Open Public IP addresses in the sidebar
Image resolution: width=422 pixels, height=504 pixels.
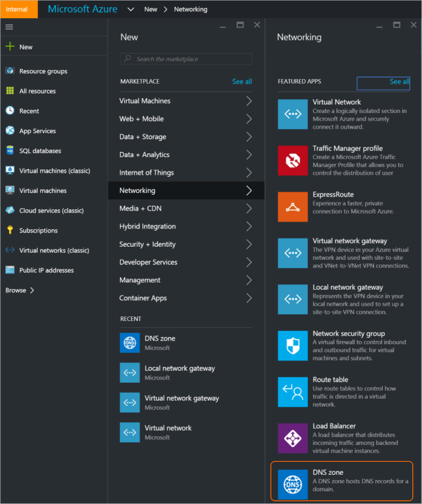tap(47, 270)
